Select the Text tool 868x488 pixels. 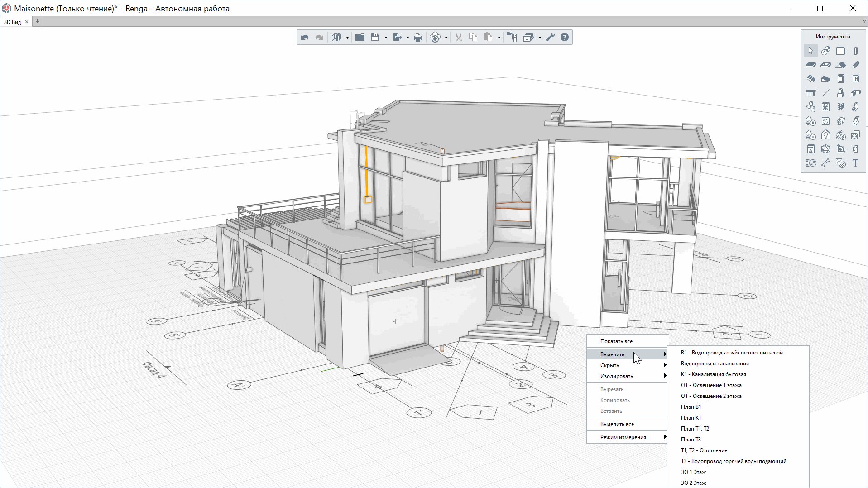pyautogui.click(x=855, y=163)
